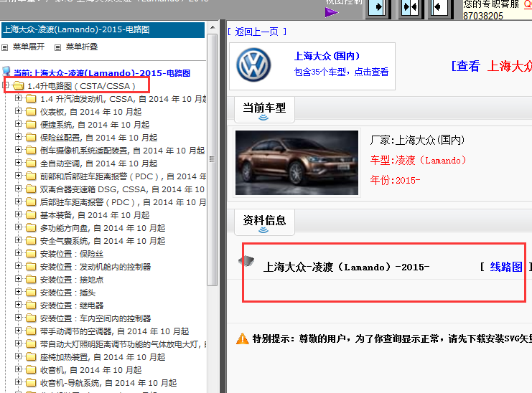Click the folder icon for 仪表板
Viewport: 532px width, 393px height.
click(x=31, y=111)
